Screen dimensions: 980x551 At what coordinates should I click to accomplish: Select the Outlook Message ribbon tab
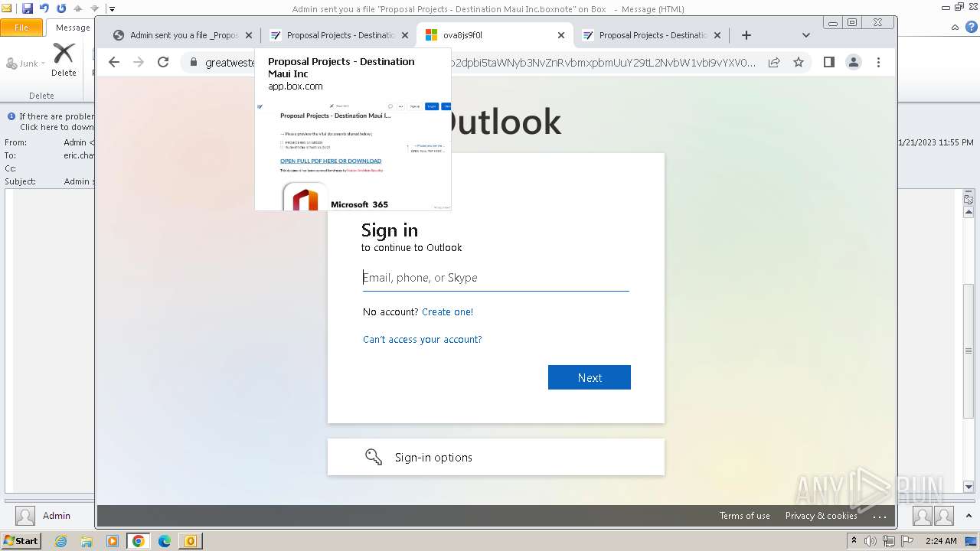(73, 28)
